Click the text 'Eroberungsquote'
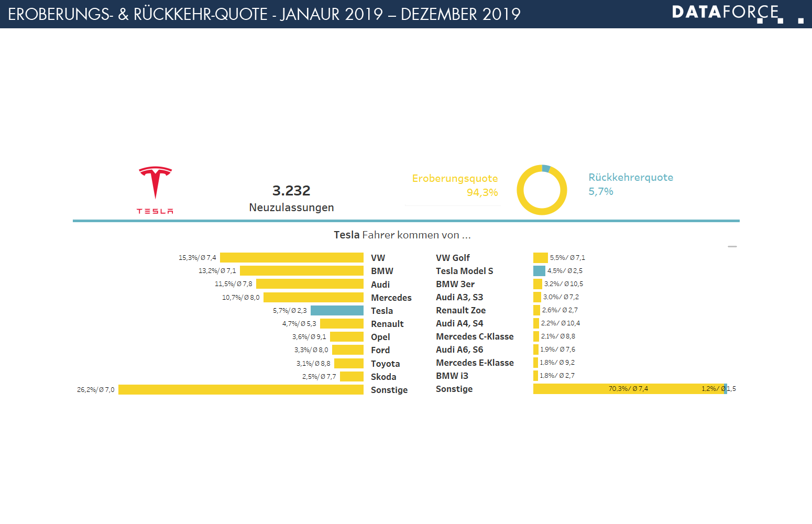 pyautogui.click(x=455, y=178)
